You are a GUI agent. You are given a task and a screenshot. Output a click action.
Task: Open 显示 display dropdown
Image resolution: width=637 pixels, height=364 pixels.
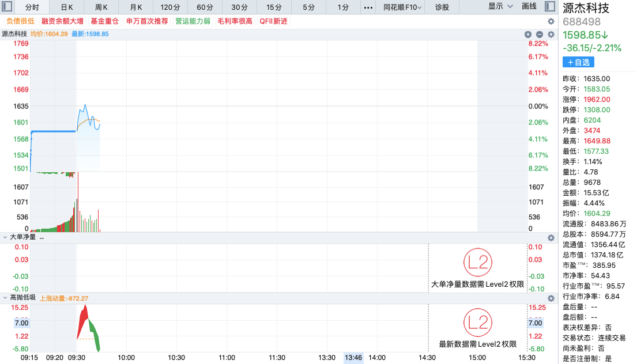500,6
